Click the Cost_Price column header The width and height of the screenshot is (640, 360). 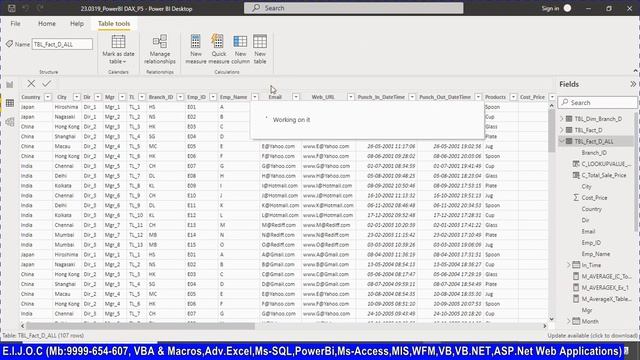click(x=532, y=97)
